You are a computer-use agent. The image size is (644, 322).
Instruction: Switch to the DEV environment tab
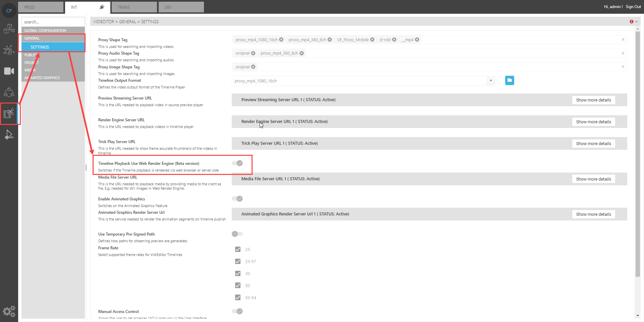point(181,7)
